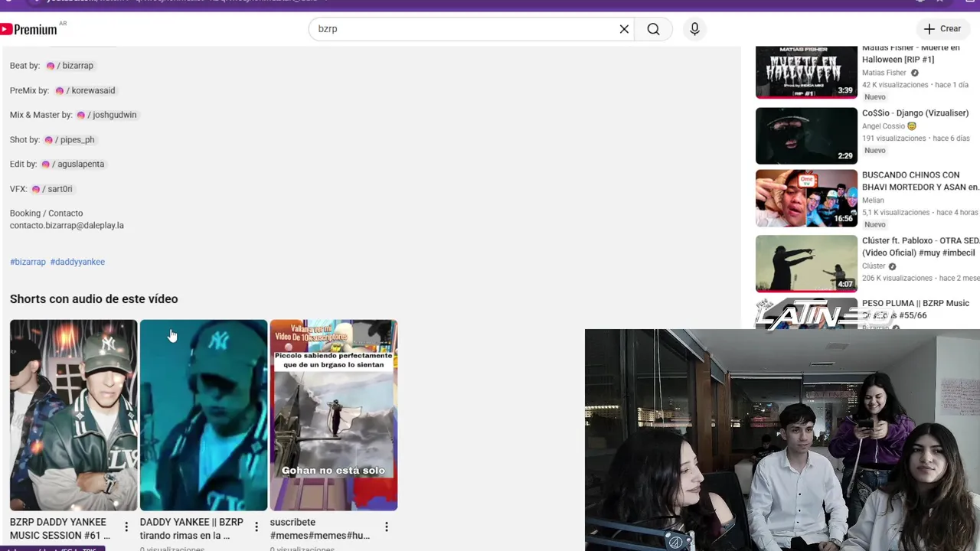Click verified badge next to Matias Fisher
The image size is (980, 551).
coord(914,73)
